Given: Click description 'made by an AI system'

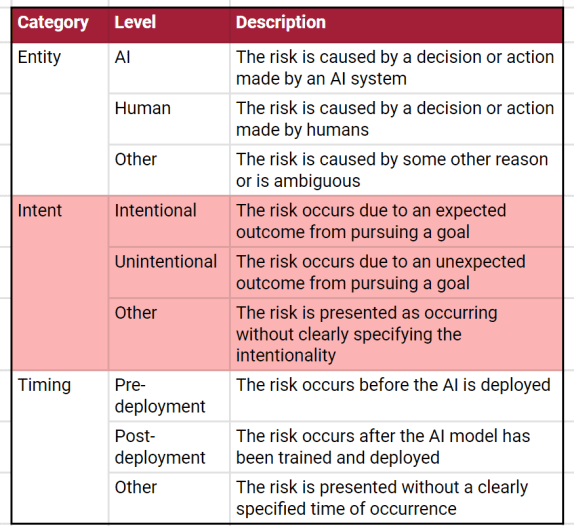Looking at the screenshot, I should [x=396, y=68].
